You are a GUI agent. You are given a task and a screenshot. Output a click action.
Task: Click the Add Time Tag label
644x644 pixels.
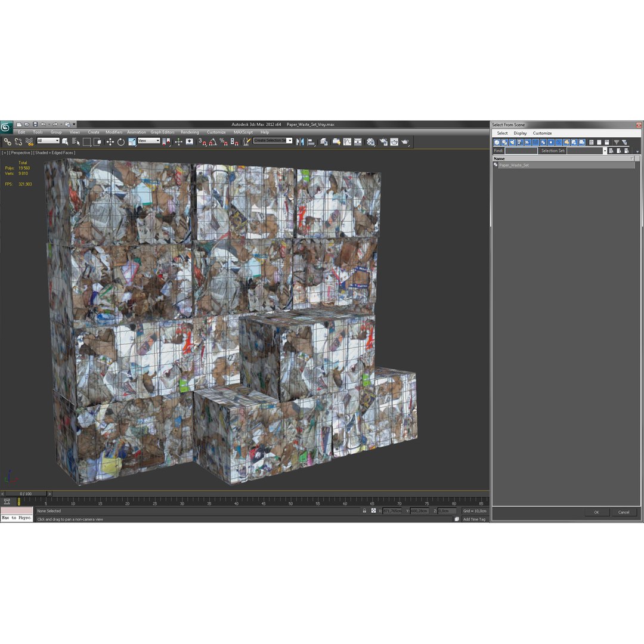point(474,519)
